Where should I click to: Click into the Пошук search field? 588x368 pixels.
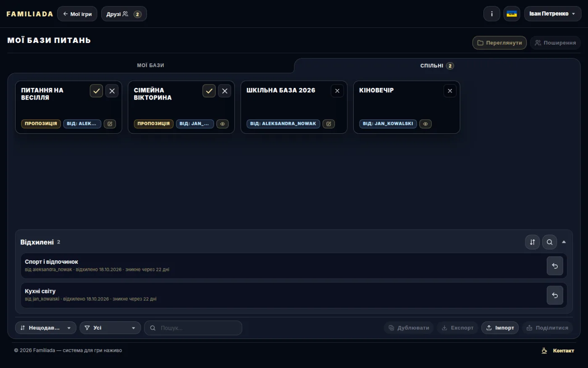coord(193,328)
